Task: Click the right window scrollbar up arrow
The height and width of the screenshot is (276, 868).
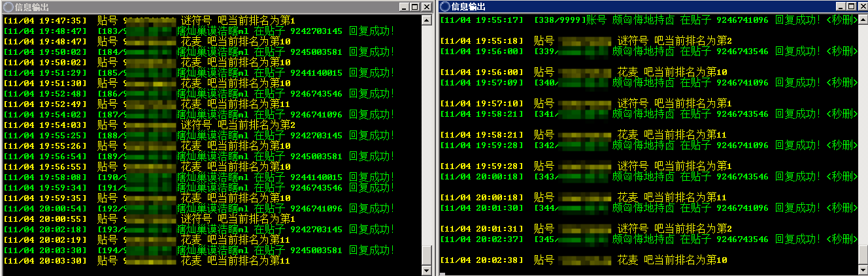Action: pos(862,19)
